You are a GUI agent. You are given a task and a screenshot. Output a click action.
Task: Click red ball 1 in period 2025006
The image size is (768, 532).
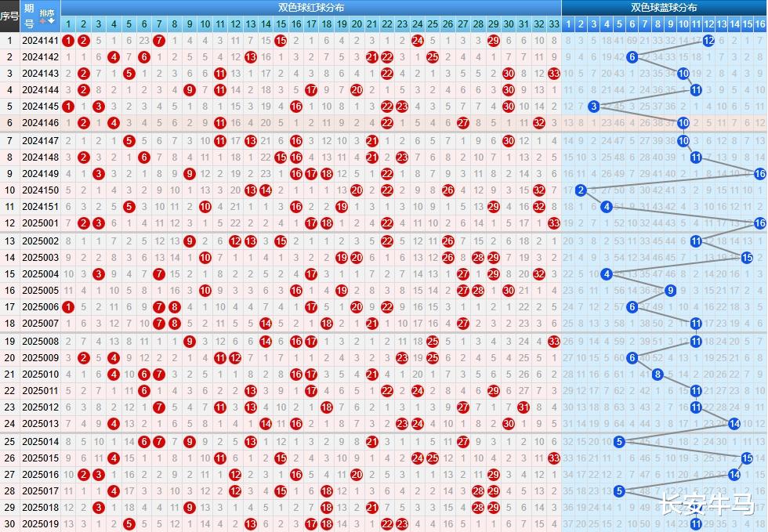(x=68, y=307)
